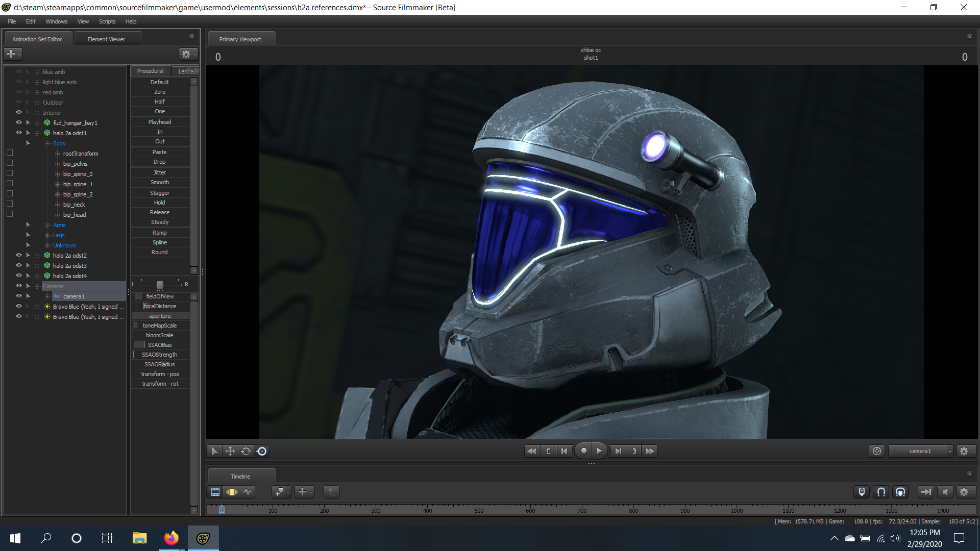Image resolution: width=980 pixels, height=551 pixels.
Task: Select the Timeline tab
Action: pyautogui.click(x=240, y=477)
